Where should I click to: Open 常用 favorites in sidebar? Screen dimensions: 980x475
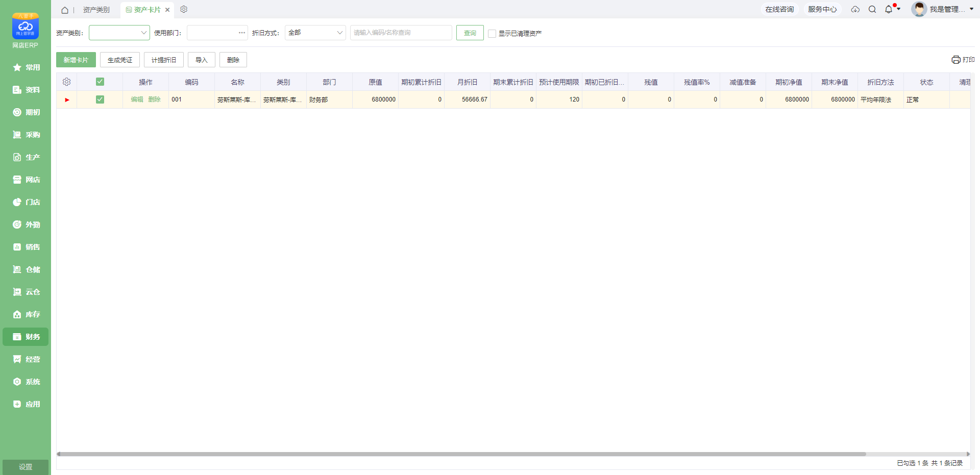tap(26, 67)
